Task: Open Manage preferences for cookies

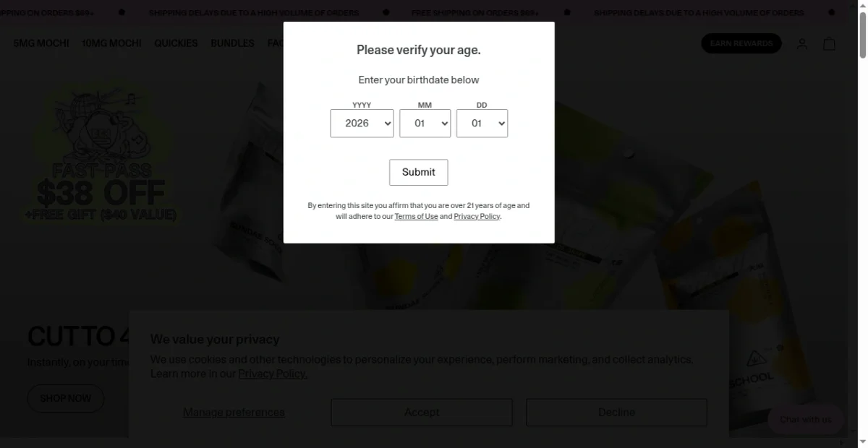Action: point(234,412)
